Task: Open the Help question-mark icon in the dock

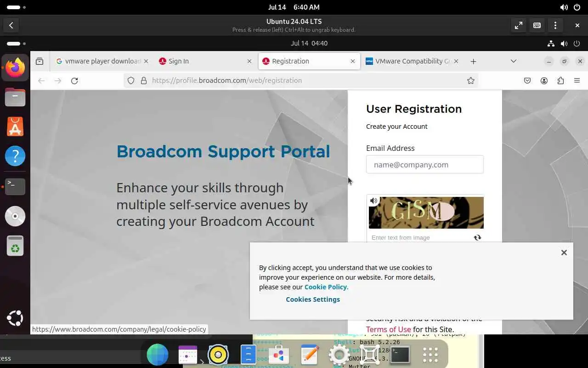Action: click(x=15, y=156)
